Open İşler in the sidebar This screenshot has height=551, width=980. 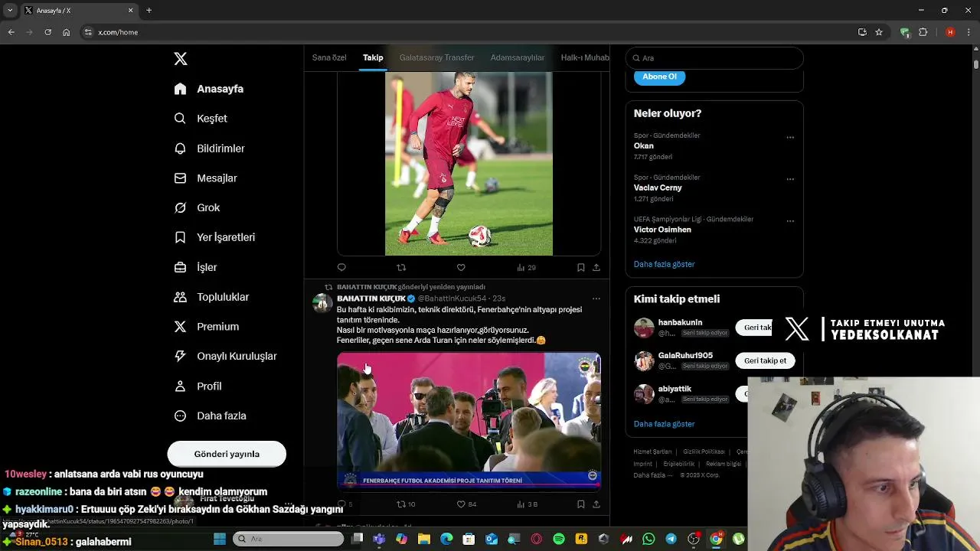[x=195, y=267]
